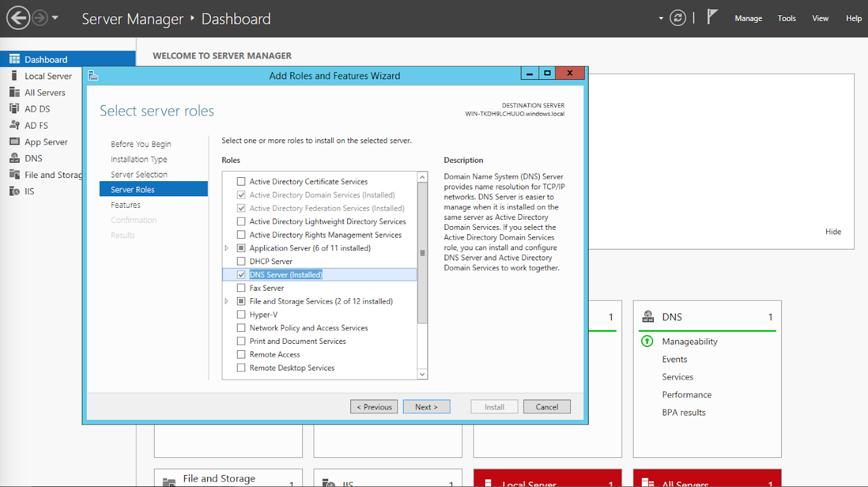Click roles list scroll down arrow

click(423, 374)
